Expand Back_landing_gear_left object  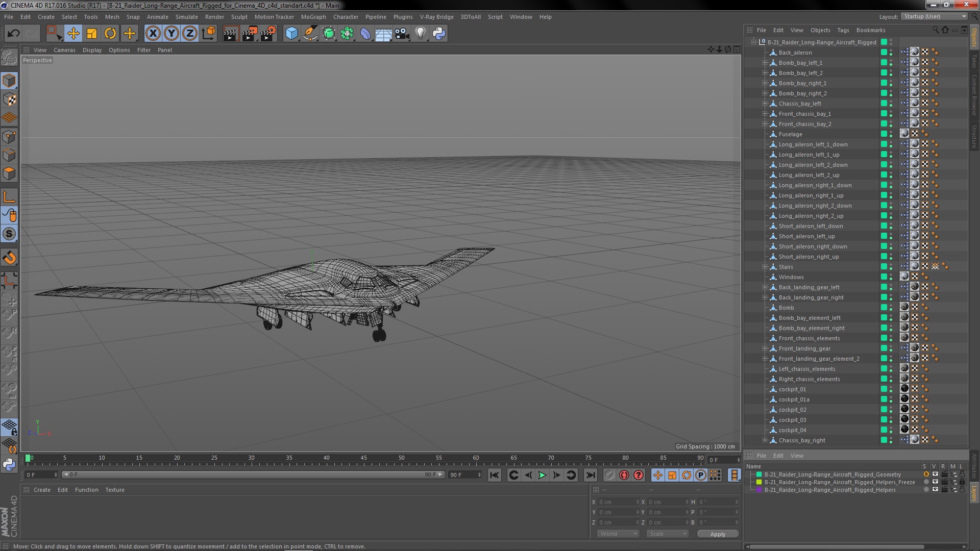[x=765, y=287]
